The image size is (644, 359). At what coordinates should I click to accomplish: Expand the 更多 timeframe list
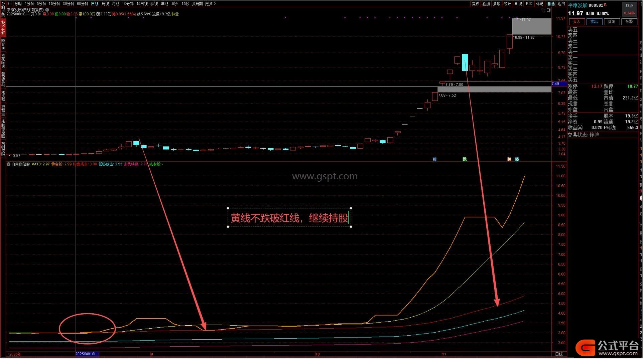(210, 4)
